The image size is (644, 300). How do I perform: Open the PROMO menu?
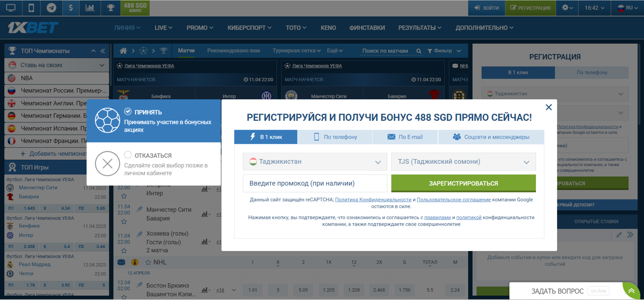point(200,28)
